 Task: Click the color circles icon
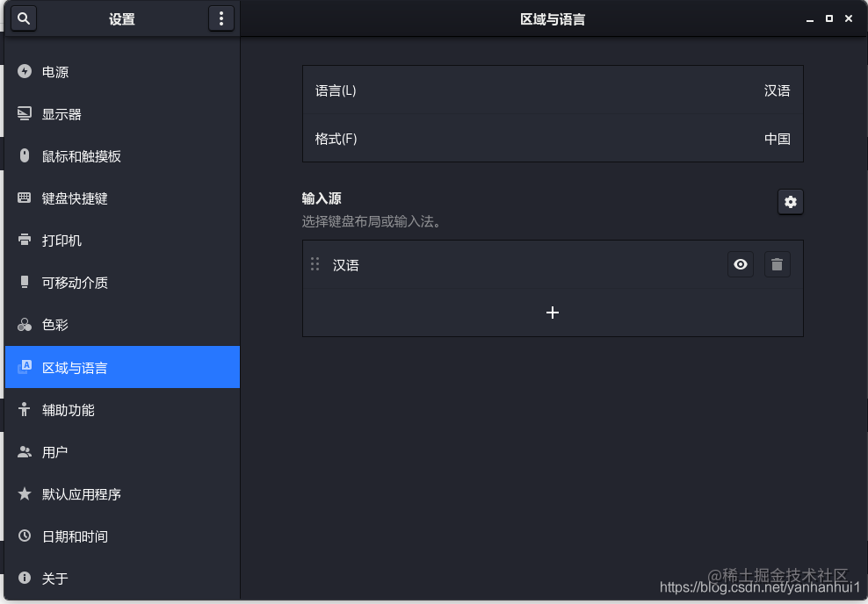pos(25,324)
